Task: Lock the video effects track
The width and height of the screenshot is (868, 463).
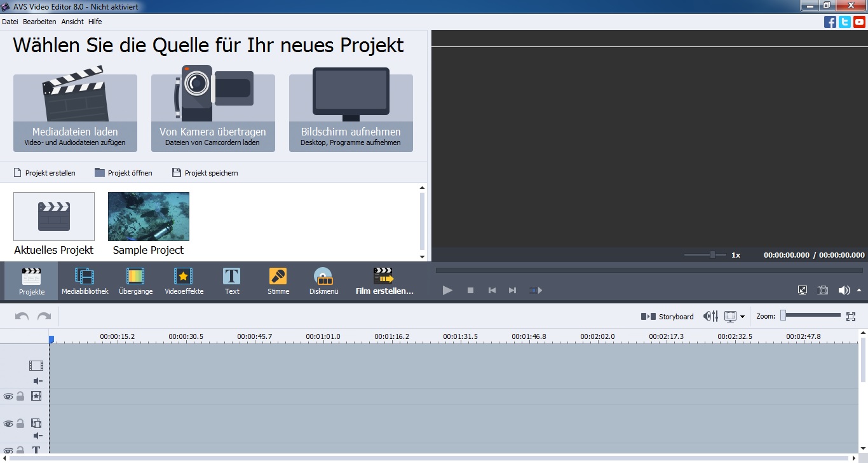Action: (20, 396)
